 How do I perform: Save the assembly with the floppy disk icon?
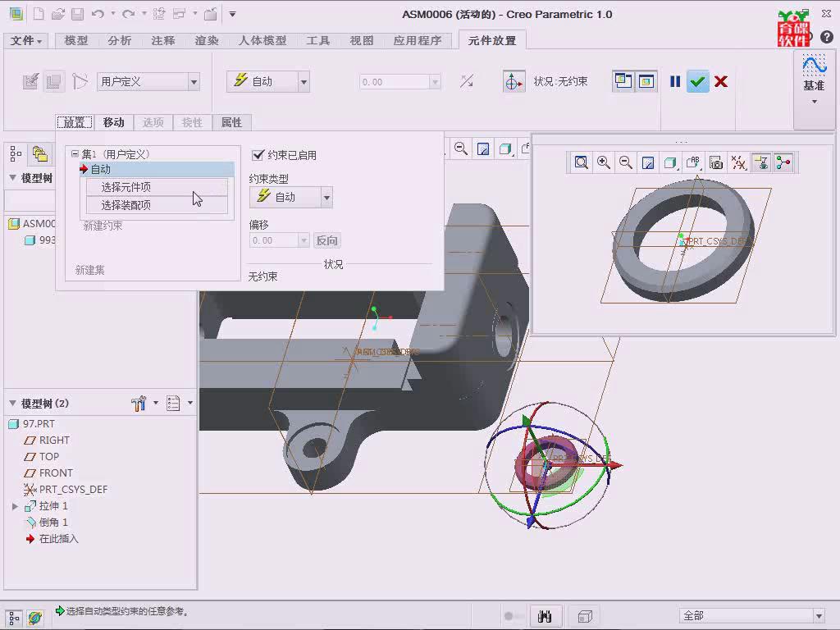click(78, 14)
